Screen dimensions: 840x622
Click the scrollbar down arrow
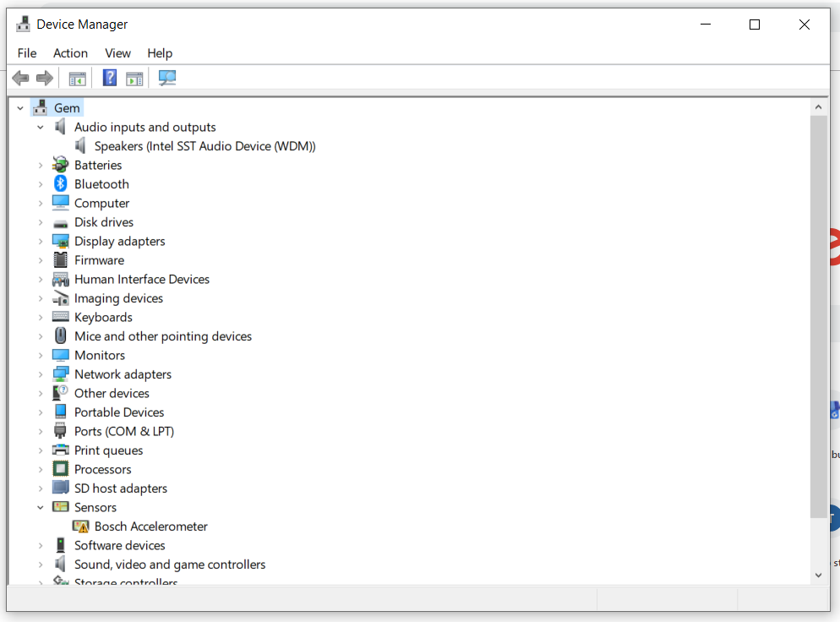[818, 575]
